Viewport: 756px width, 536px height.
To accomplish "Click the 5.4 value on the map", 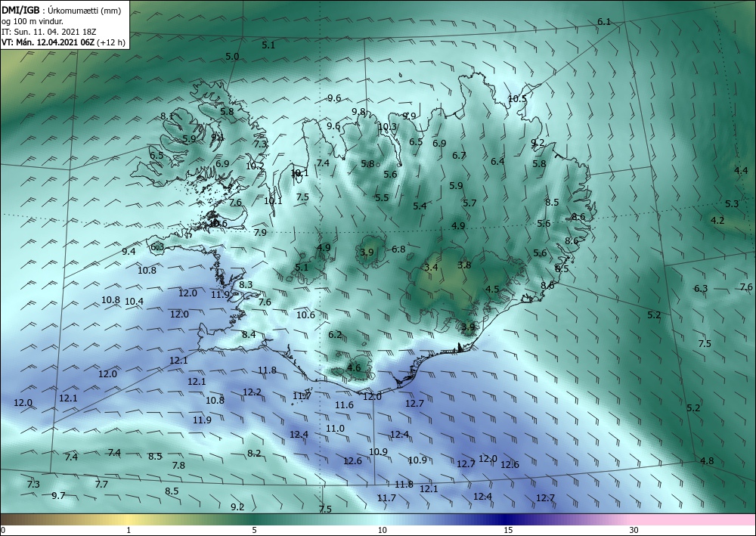I will pos(420,206).
